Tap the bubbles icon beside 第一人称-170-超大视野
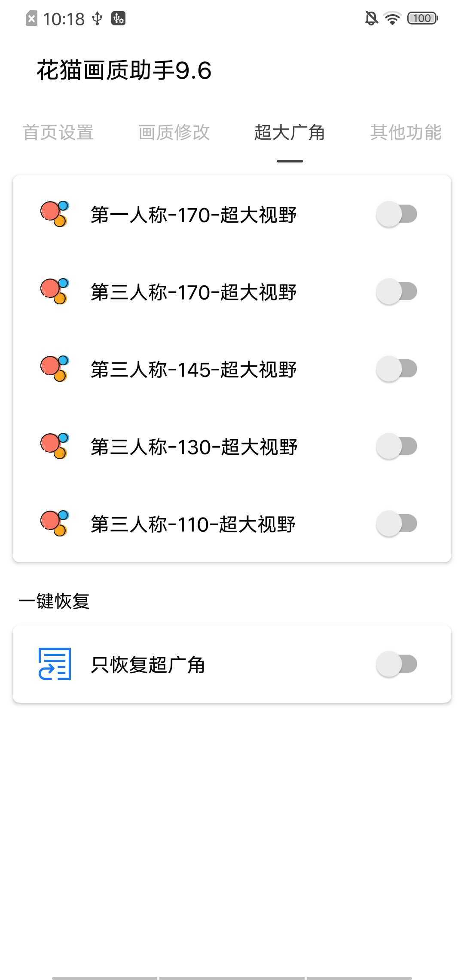Screen dimensions: 464x980 [x=55, y=214]
